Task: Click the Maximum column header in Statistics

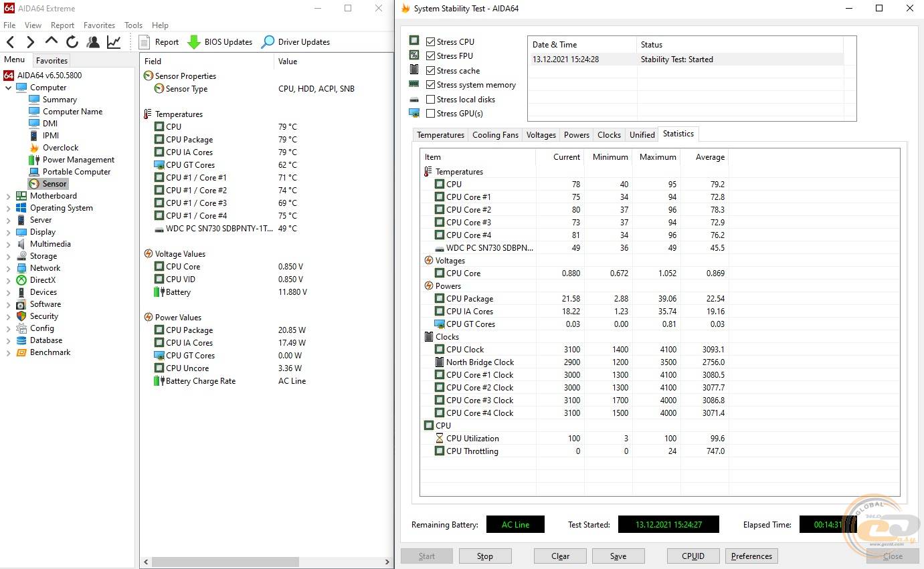Action: coord(657,157)
